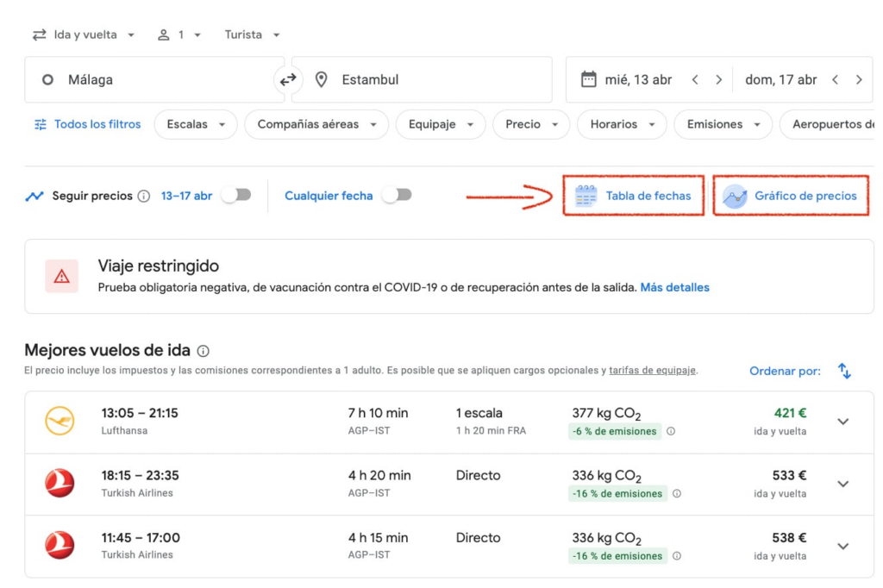
Task: Go to next departure date arrow
Action: pyautogui.click(x=719, y=80)
